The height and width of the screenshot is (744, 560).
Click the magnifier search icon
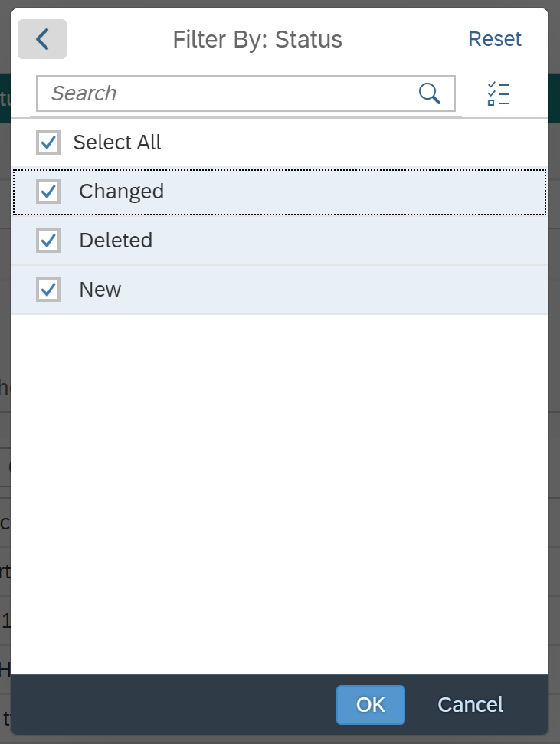(430, 93)
